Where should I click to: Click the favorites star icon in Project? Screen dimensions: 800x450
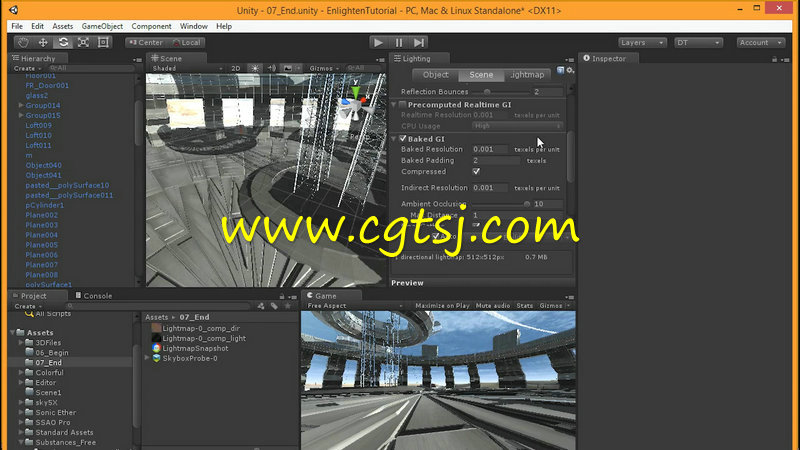(x=288, y=306)
